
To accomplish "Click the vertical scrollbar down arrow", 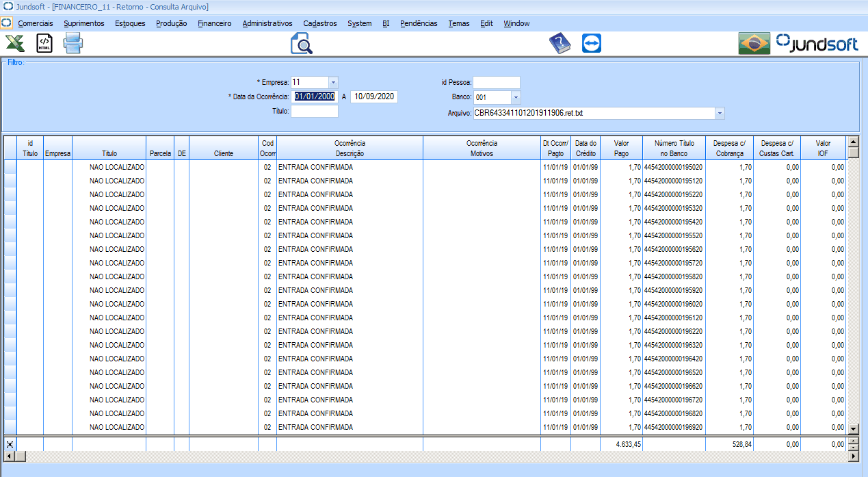I will coord(852,428).
